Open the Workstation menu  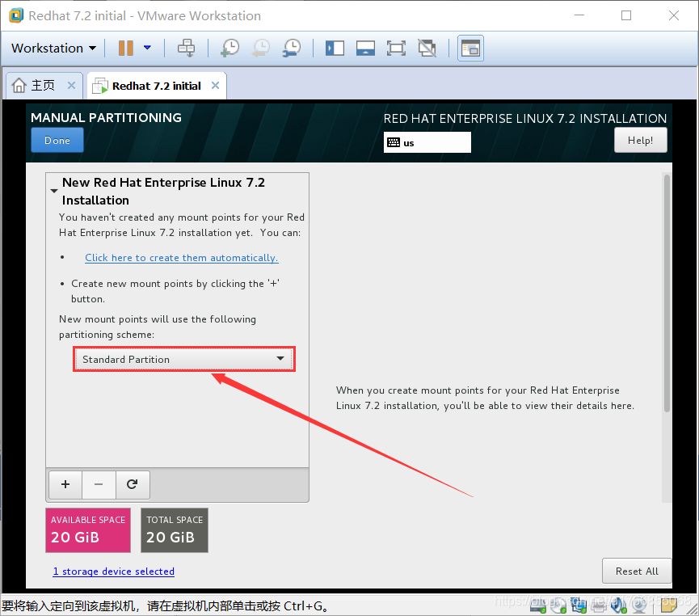[x=53, y=49]
